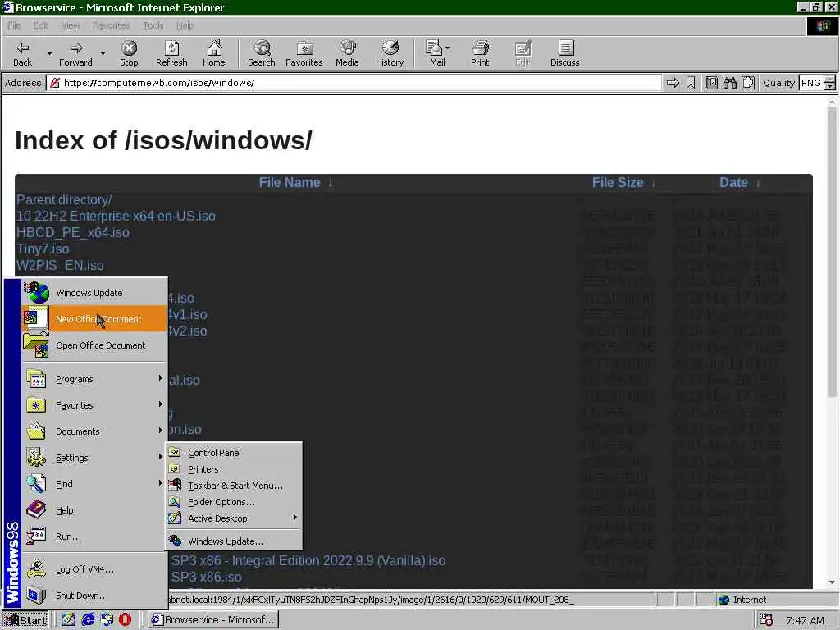Open the View menu
Viewport: 840px width, 630px height.
pos(71,25)
